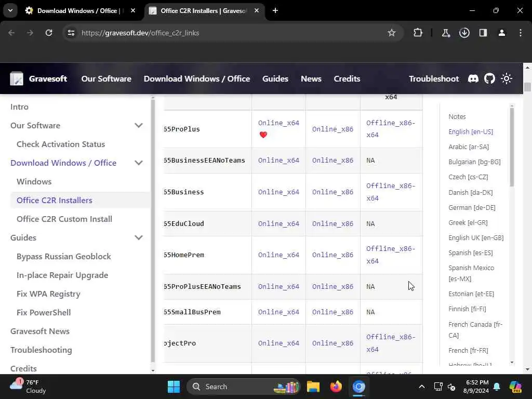The image size is (532, 399).
Task: Close the Download Windows / Office tab
Action: 133,10
